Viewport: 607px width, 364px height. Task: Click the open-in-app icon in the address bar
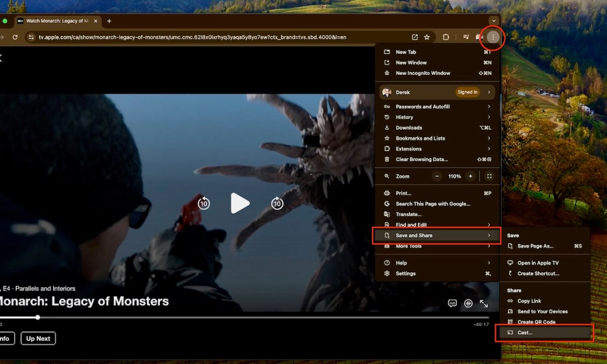coord(415,37)
